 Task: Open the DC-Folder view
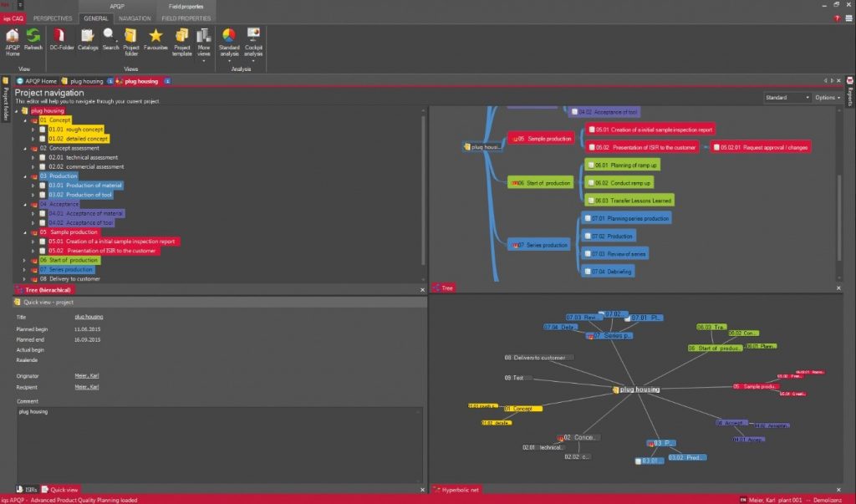[60, 37]
